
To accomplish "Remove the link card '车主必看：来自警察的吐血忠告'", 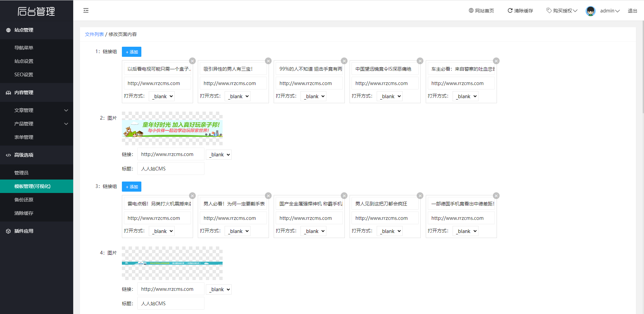I will pyautogui.click(x=496, y=61).
